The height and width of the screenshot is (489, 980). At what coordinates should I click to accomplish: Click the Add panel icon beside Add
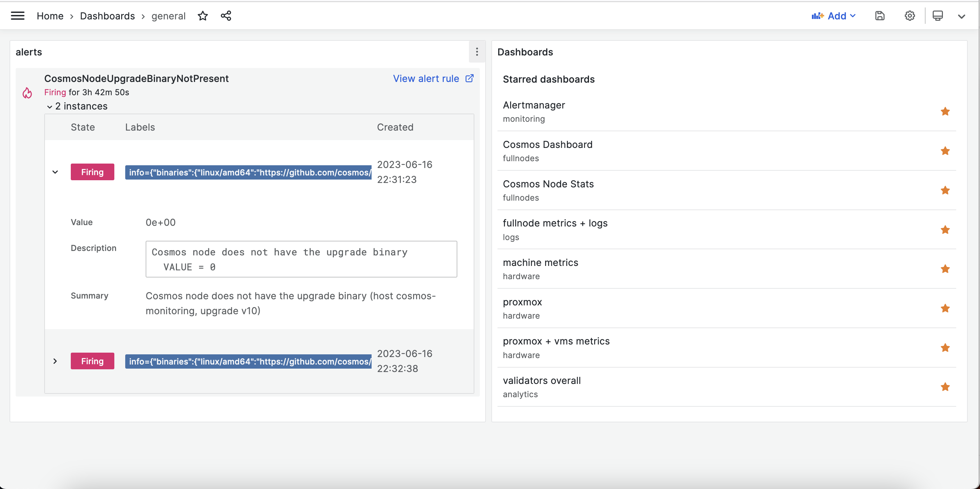coord(818,16)
